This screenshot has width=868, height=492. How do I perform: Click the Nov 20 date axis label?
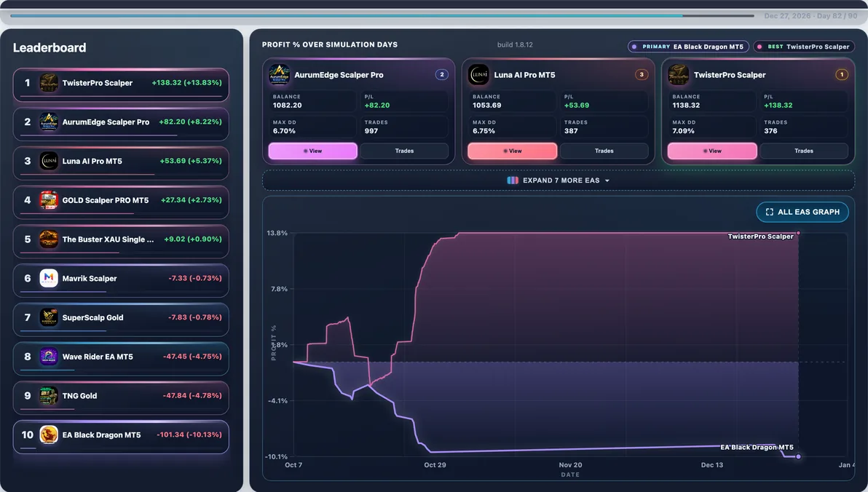(x=570, y=465)
